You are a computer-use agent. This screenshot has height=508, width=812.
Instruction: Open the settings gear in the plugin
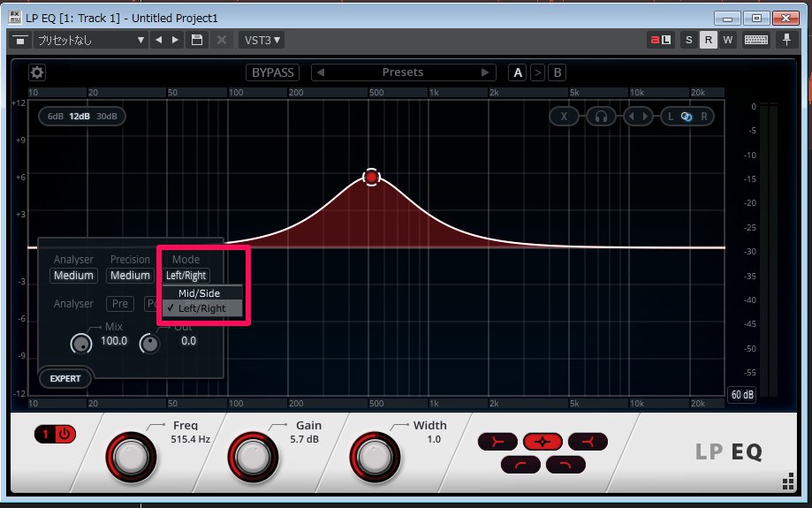pyautogui.click(x=37, y=72)
